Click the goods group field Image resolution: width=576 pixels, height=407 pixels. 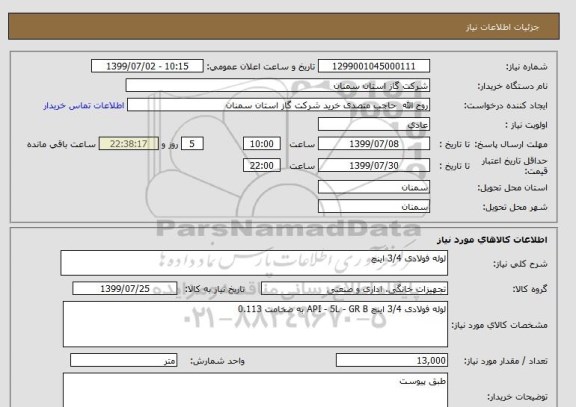click(x=354, y=289)
